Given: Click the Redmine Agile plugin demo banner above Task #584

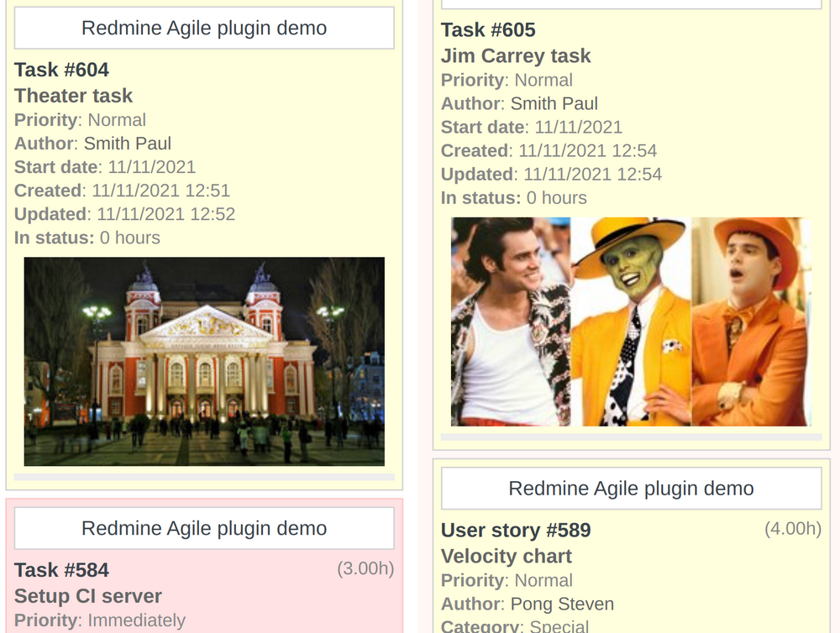Looking at the screenshot, I should pos(203,528).
